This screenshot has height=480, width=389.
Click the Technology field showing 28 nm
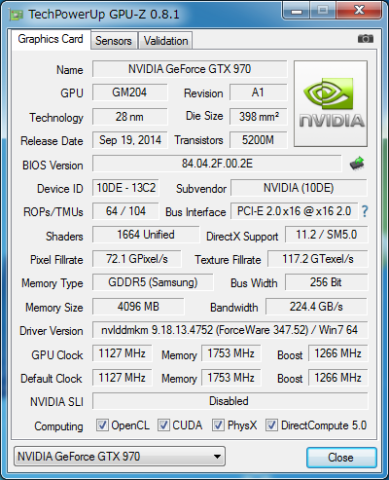click(130, 117)
